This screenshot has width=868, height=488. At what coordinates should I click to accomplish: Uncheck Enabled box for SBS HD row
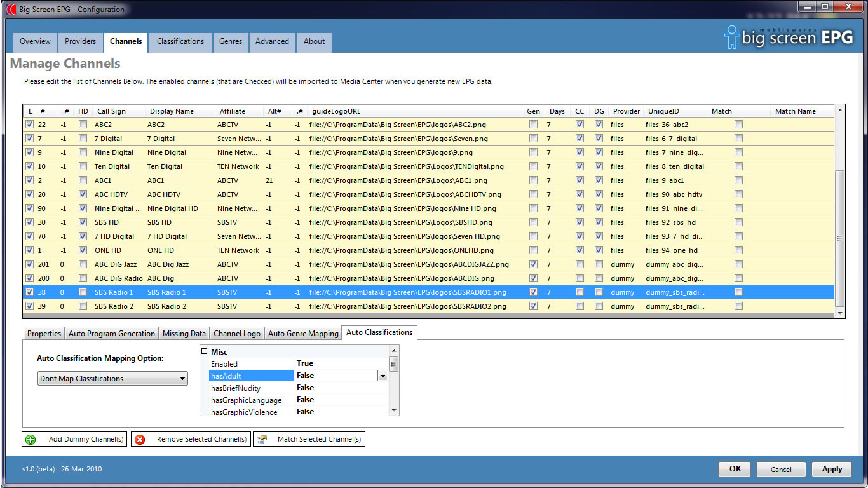(29, 222)
